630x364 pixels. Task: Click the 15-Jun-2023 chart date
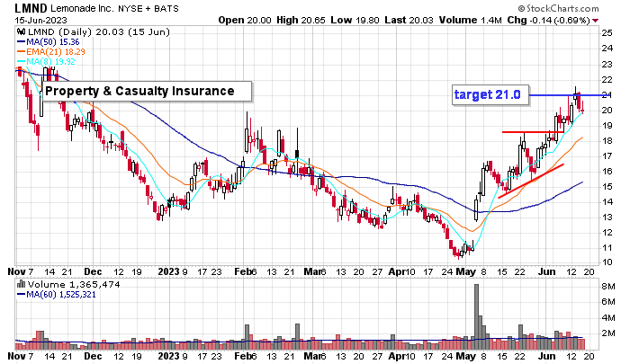coord(41,20)
